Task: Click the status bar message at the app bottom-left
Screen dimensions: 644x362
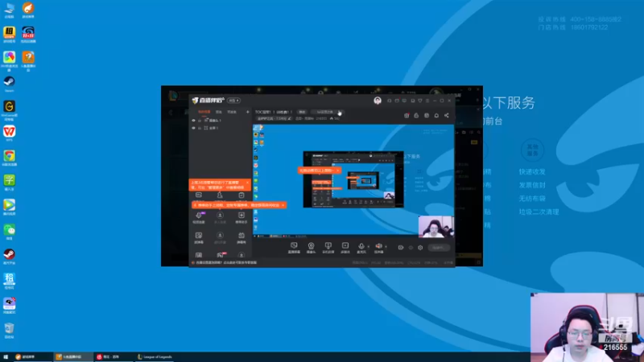Action: pyautogui.click(x=225, y=263)
